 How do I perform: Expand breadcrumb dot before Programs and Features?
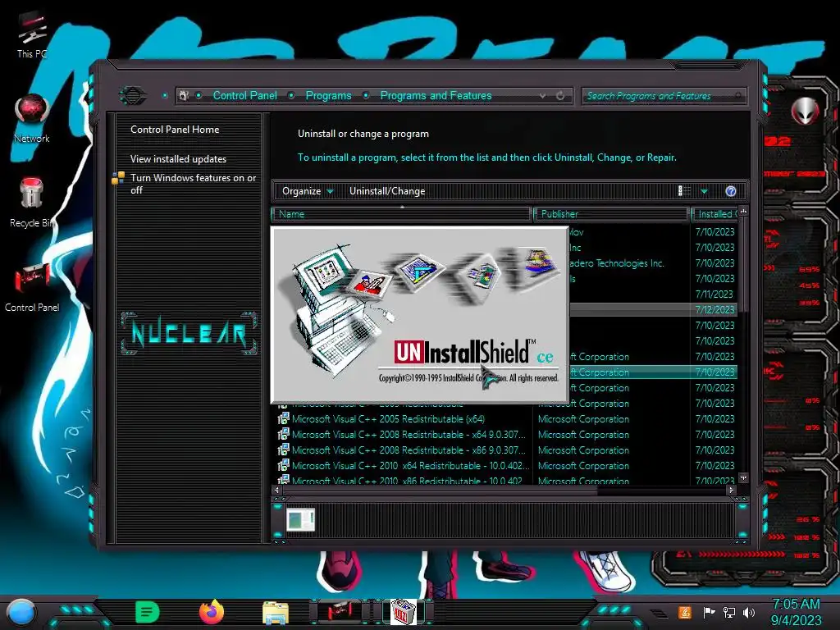tap(366, 95)
